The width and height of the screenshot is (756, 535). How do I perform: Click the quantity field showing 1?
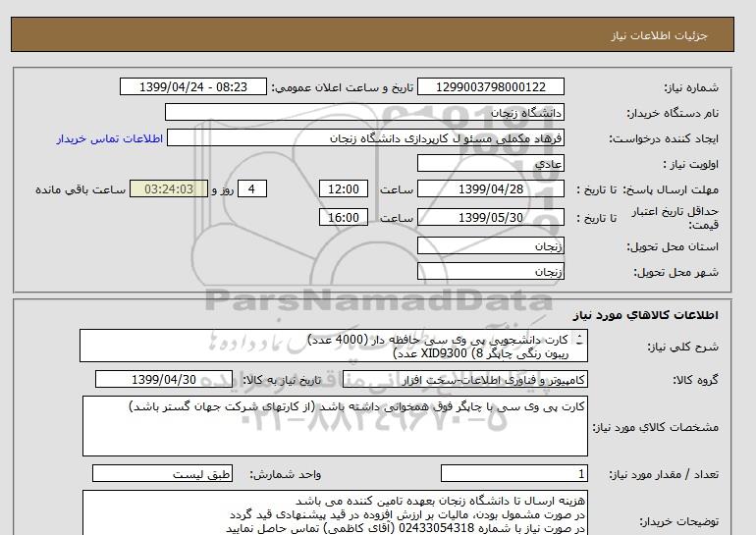pos(514,474)
